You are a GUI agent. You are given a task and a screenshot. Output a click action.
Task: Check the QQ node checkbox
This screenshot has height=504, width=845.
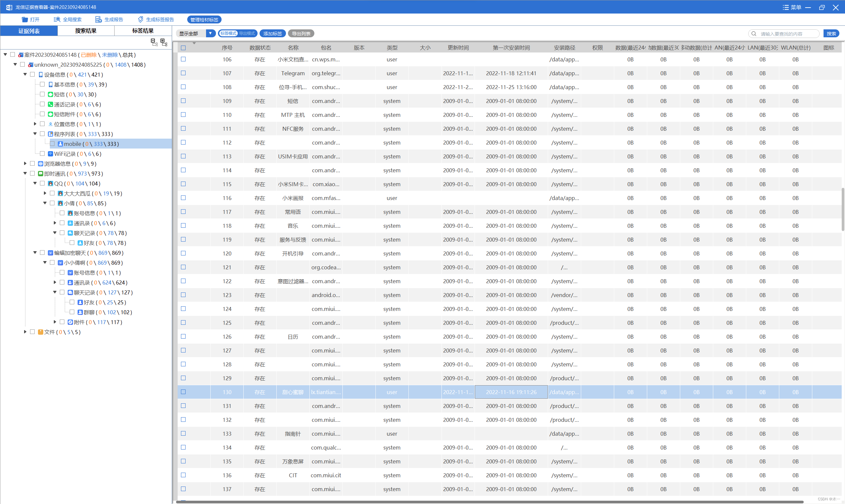[x=42, y=184]
